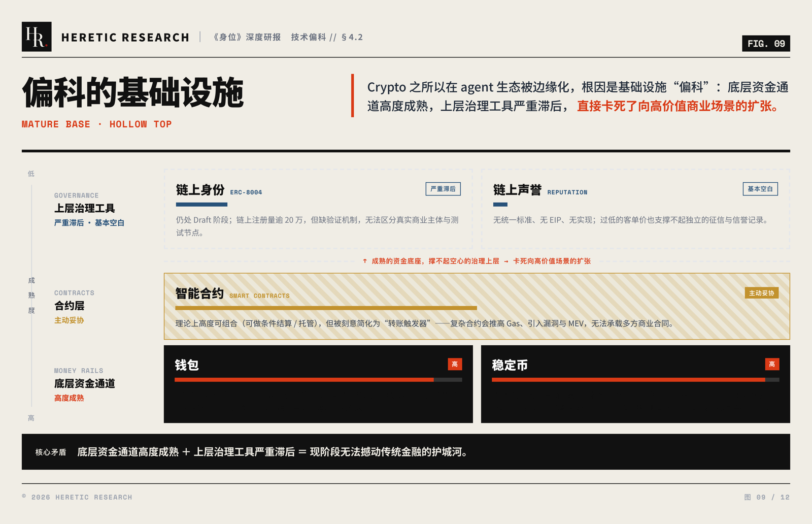Viewport: 812px width, 524px height.
Task: Click the 智能合约 description about 转账触发器
Action: tap(425, 323)
